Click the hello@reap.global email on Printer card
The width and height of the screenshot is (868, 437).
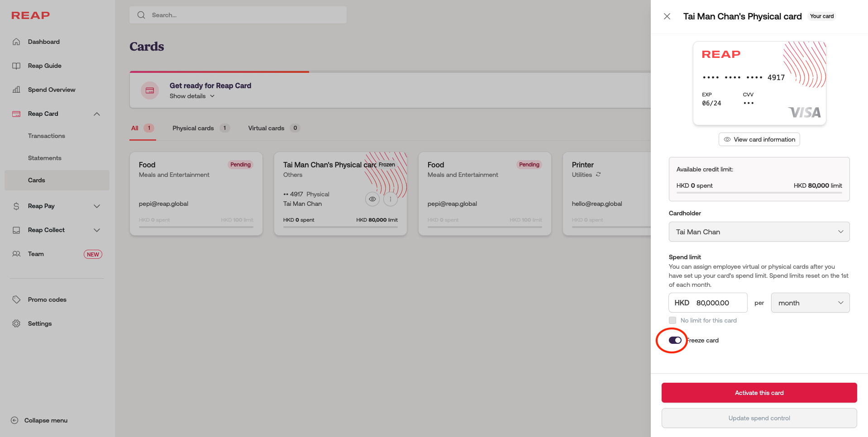coord(597,204)
